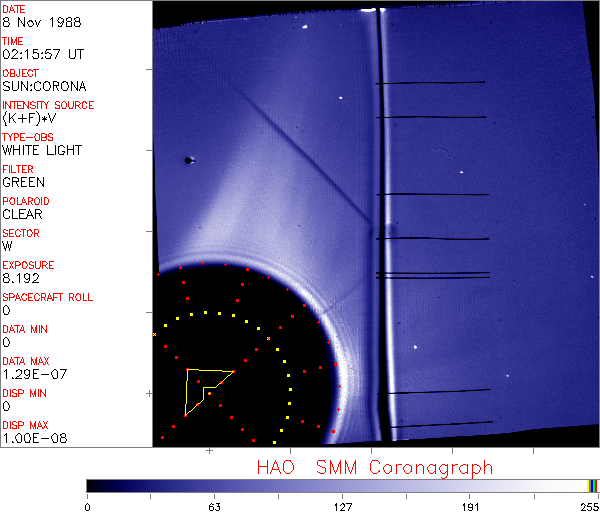600x512 pixels.
Task: Click the intensity color bar gradient
Action: click(x=342, y=486)
